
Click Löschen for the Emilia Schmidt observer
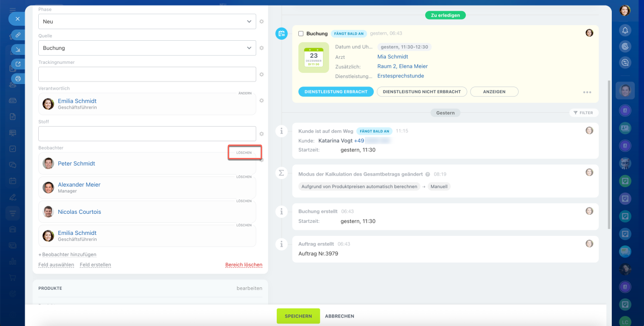244,225
